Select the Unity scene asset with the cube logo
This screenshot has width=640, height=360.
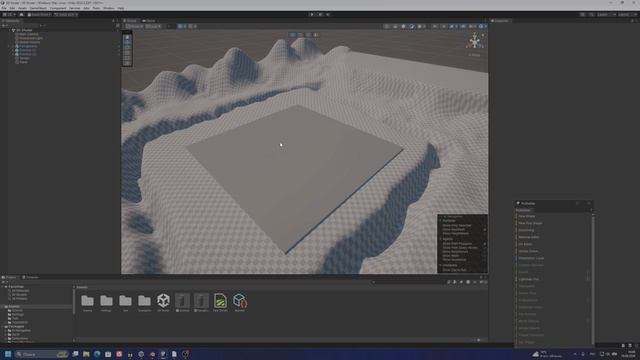[x=163, y=303]
